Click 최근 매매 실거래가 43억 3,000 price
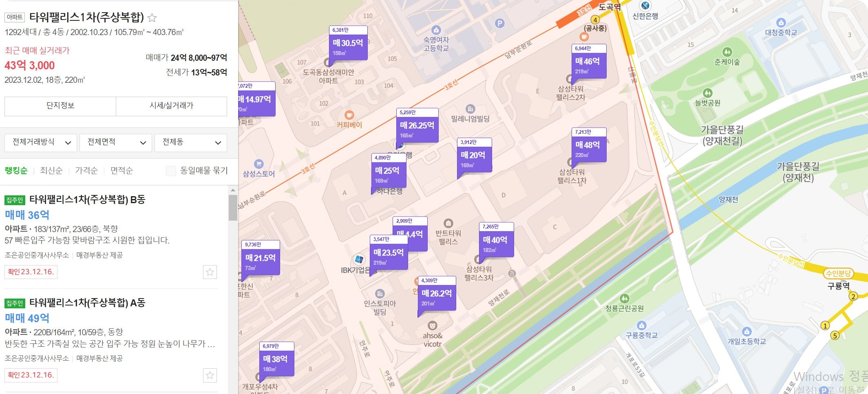Image resolution: width=868 pixels, height=394 pixels. tap(30, 66)
